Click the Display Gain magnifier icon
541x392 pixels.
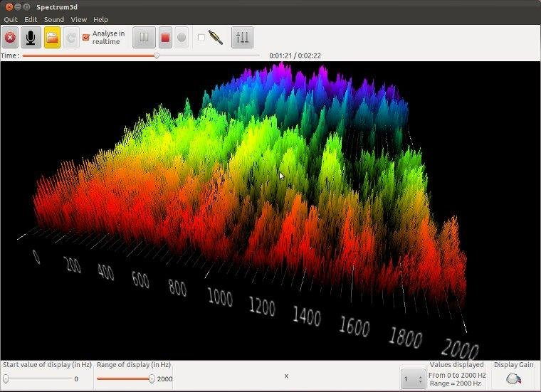coord(513,379)
